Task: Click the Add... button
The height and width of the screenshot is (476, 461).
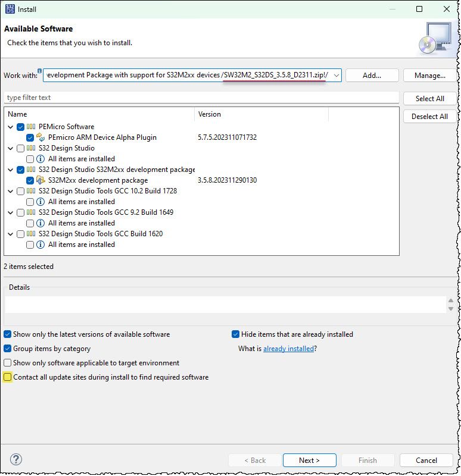Action: [372, 76]
